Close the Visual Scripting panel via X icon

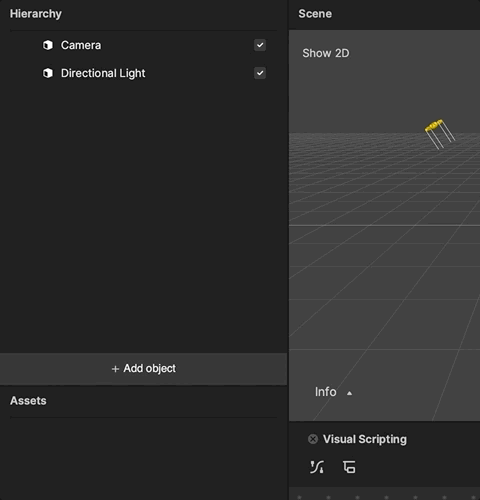[313, 439]
